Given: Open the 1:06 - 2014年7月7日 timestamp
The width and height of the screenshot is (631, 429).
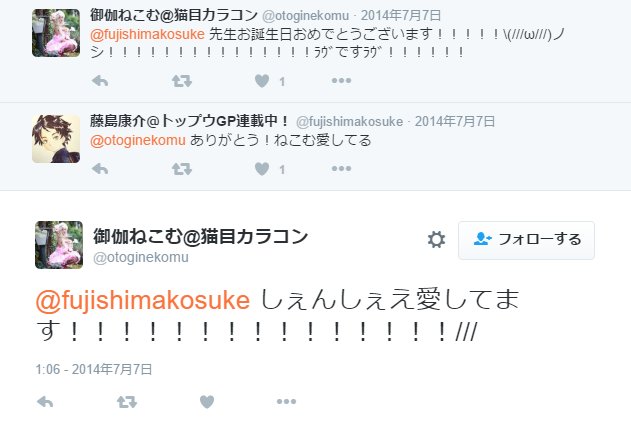Looking at the screenshot, I should coord(94,369).
